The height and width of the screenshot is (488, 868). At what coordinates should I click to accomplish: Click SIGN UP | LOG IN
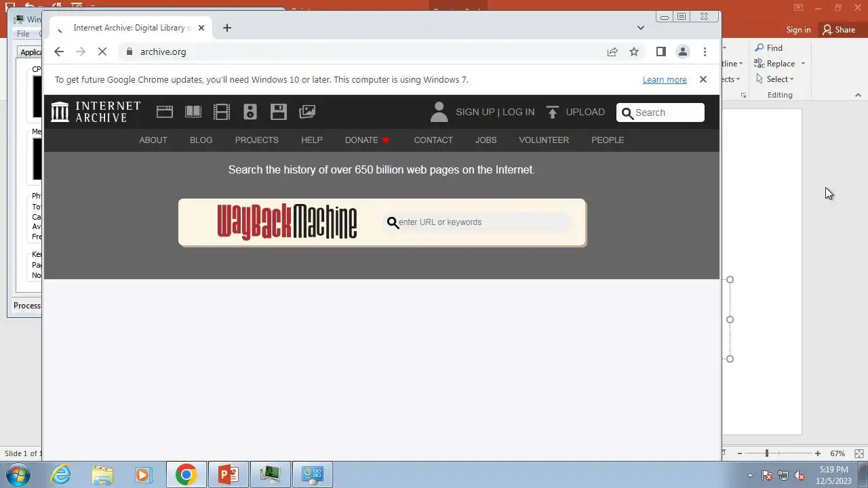[x=495, y=113]
